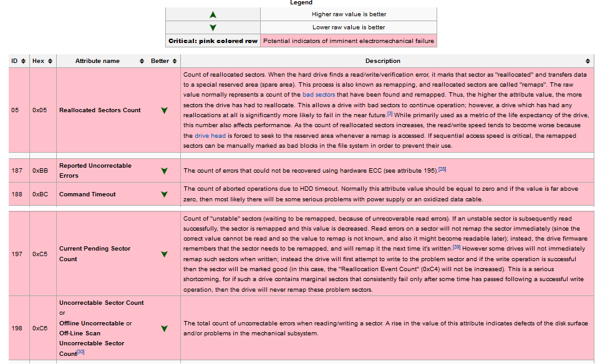600x364 pixels.
Task: Click 'Off-Line Scan' attribute name line
Action: point(80,333)
